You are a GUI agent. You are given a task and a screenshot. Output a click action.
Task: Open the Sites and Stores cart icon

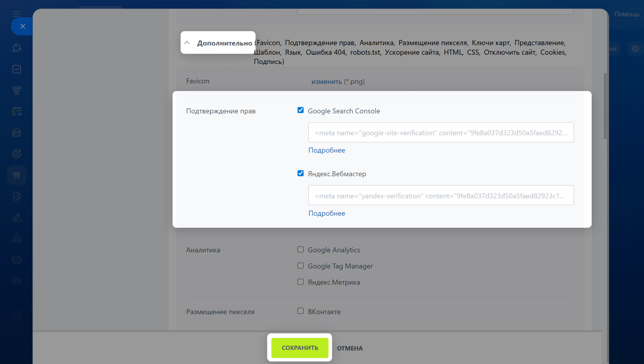click(x=17, y=175)
